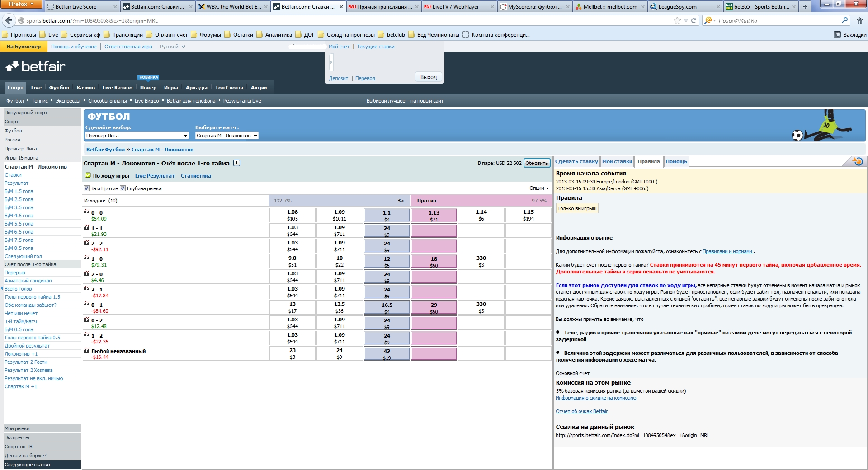Open the address bar history dropdown arrow
This screenshot has height=470, width=868.
[686, 20]
